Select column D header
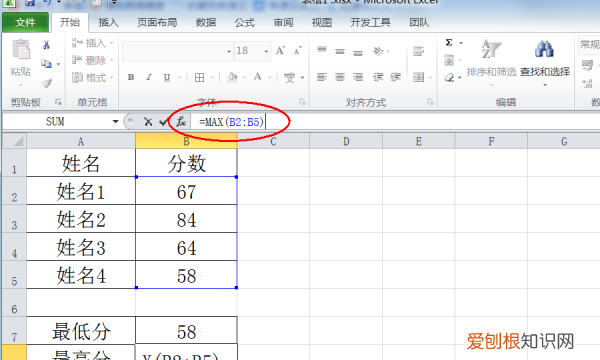 [346, 142]
